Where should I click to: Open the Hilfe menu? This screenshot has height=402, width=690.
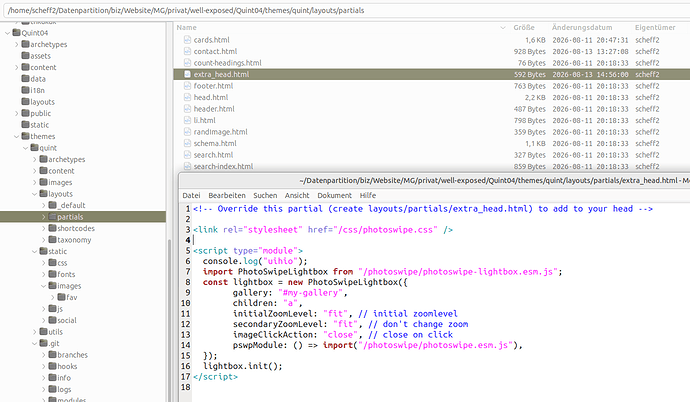pos(367,195)
